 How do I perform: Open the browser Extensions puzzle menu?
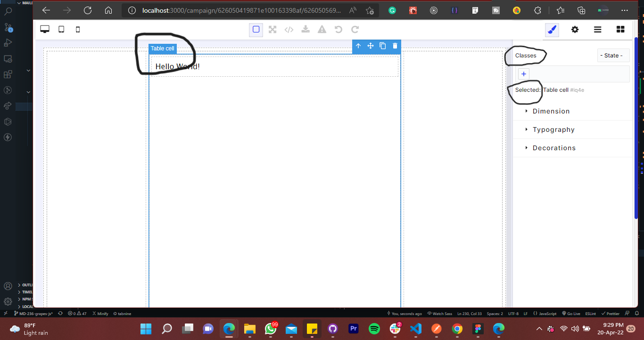click(537, 10)
